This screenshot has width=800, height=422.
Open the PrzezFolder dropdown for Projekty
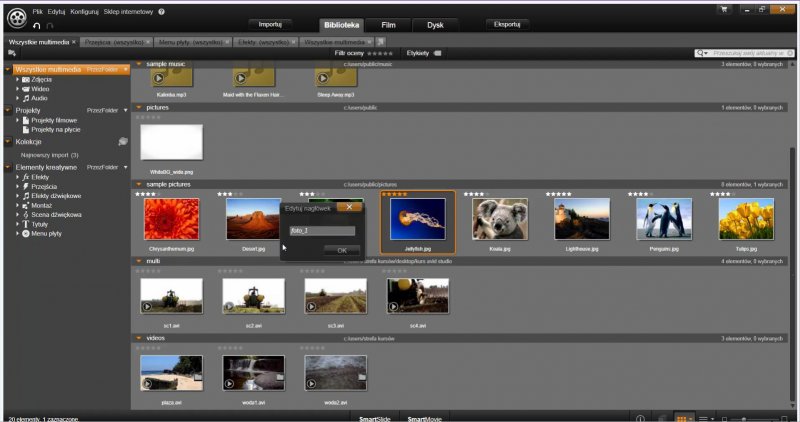[x=124, y=110]
